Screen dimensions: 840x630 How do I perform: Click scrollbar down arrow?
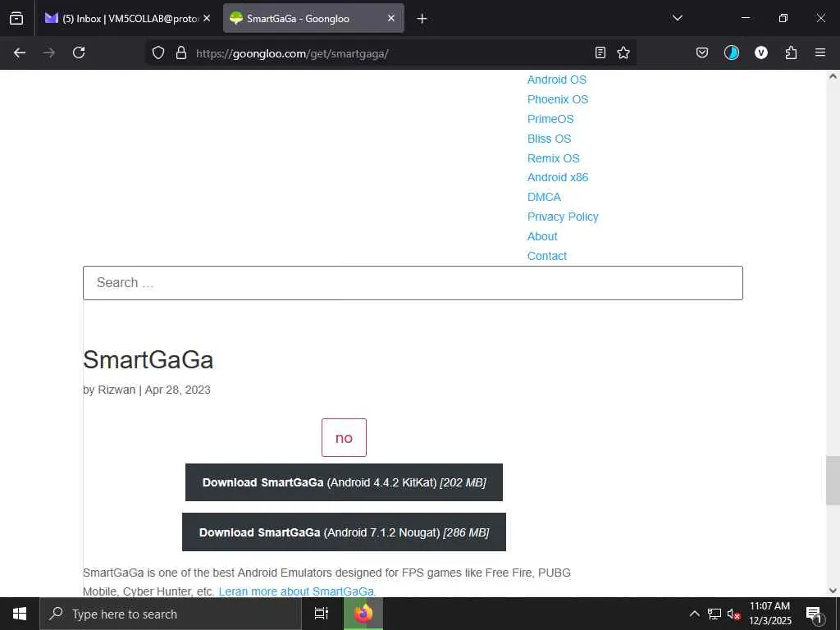click(x=833, y=591)
